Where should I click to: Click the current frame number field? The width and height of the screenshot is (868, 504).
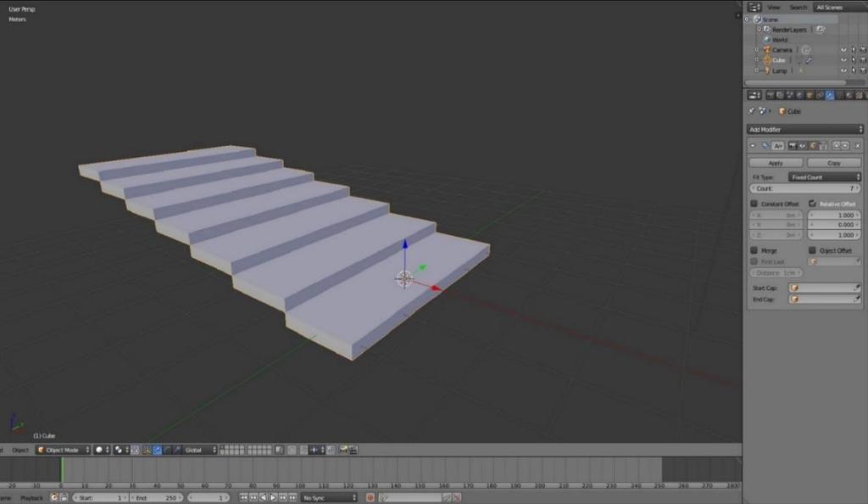click(209, 498)
